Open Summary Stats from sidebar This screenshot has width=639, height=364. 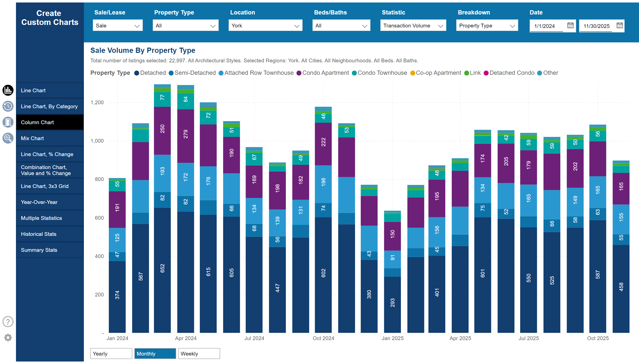(x=50, y=250)
